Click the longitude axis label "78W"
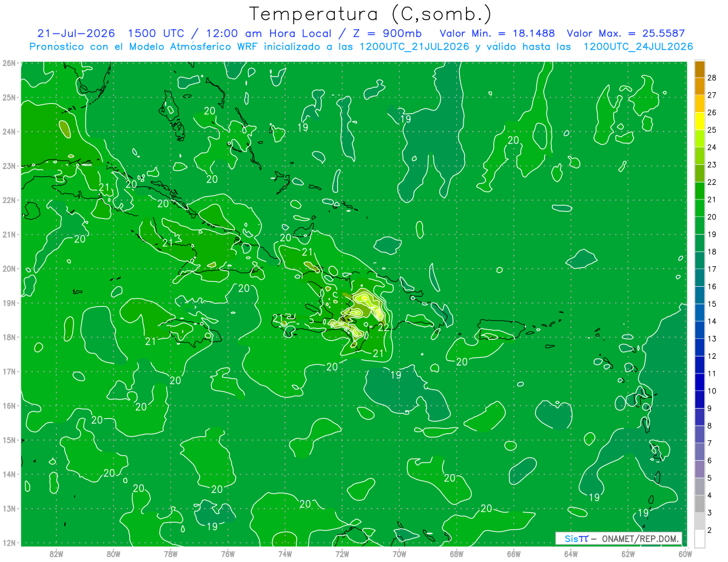 coord(170,553)
